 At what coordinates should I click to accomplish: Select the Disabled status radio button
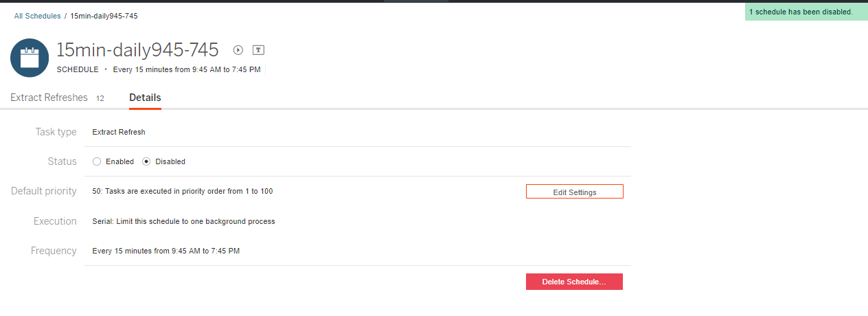click(146, 161)
